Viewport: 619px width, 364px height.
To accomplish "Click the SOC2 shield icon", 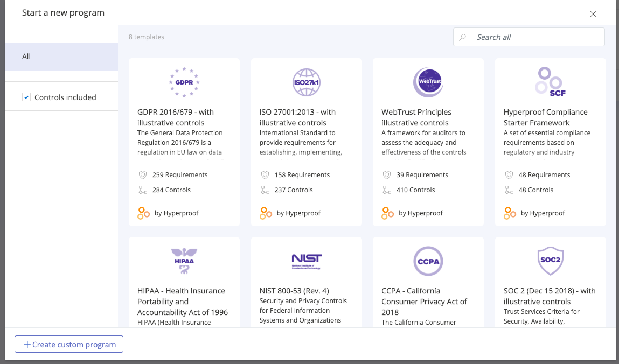I will 550,261.
